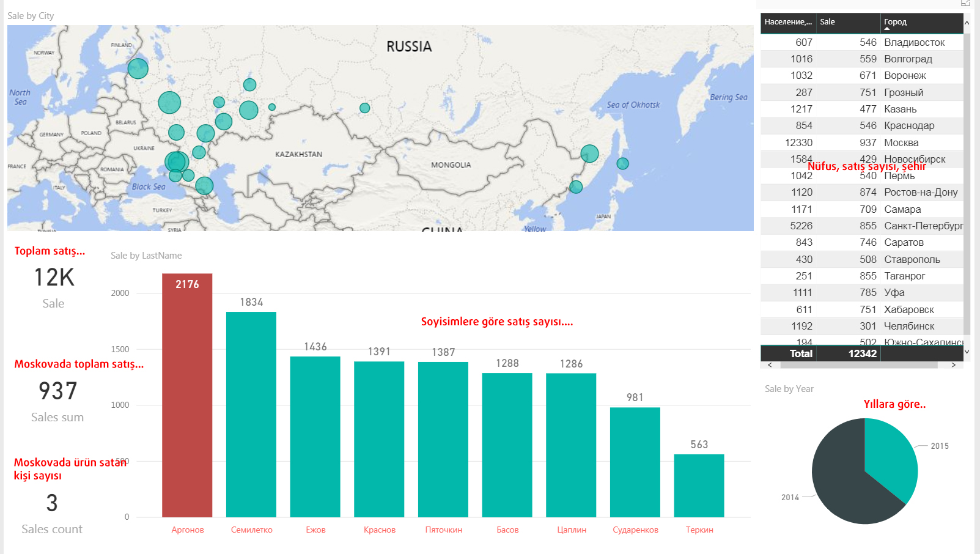Select the Москва table row
Image resolution: width=980 pixels, height=554 pixels.
tap(862, 142)
